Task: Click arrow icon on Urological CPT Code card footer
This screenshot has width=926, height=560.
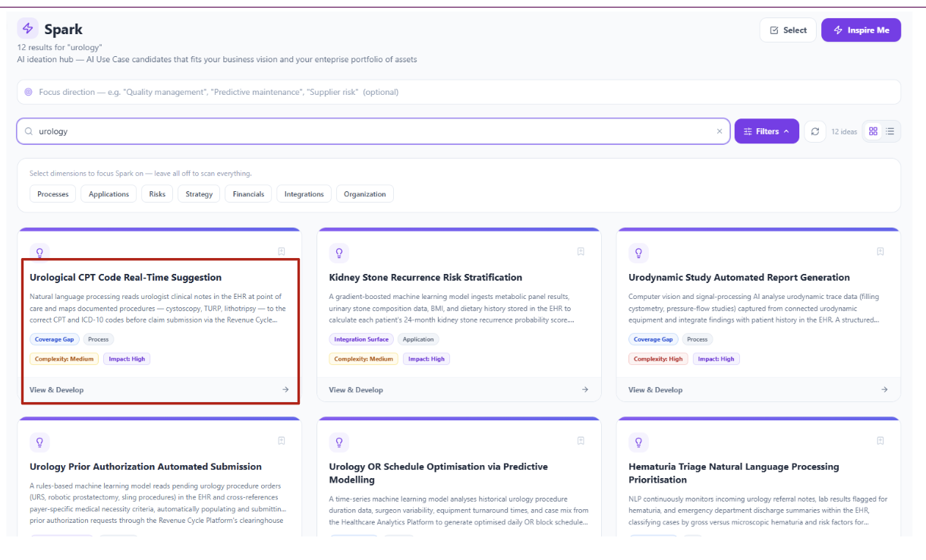Action: coord(285,389)
